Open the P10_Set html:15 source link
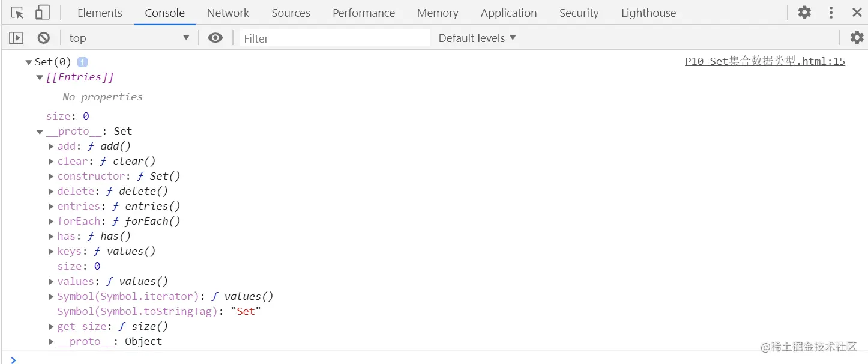This screenshot has height=364, width=868. click(765, 61)
